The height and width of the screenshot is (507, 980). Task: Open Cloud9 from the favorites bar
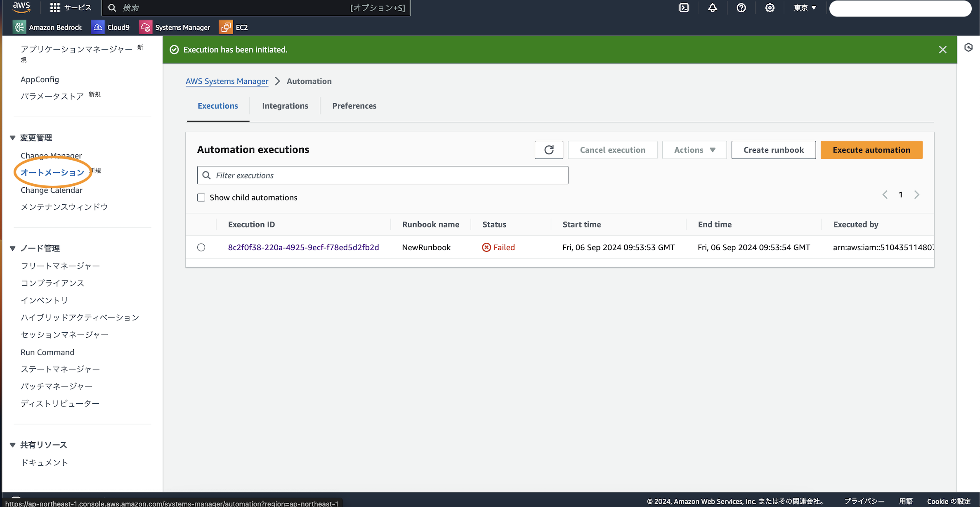[x=111, y=27]
